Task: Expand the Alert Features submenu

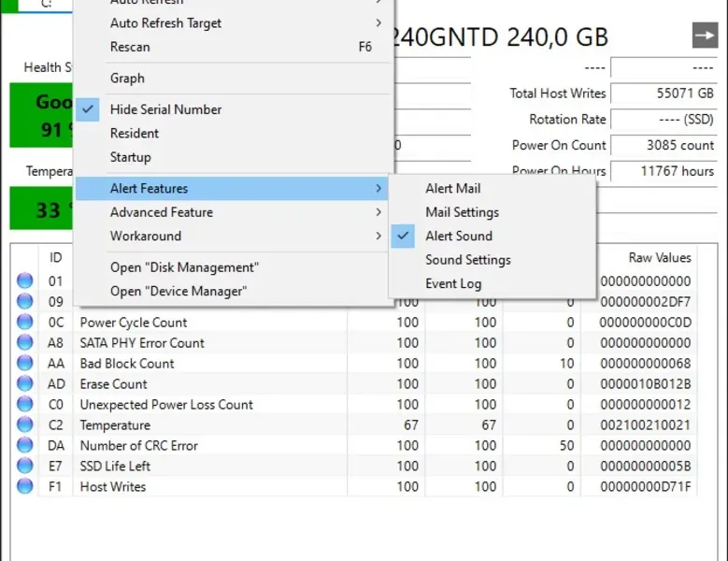Action: [x=232, y=189]
